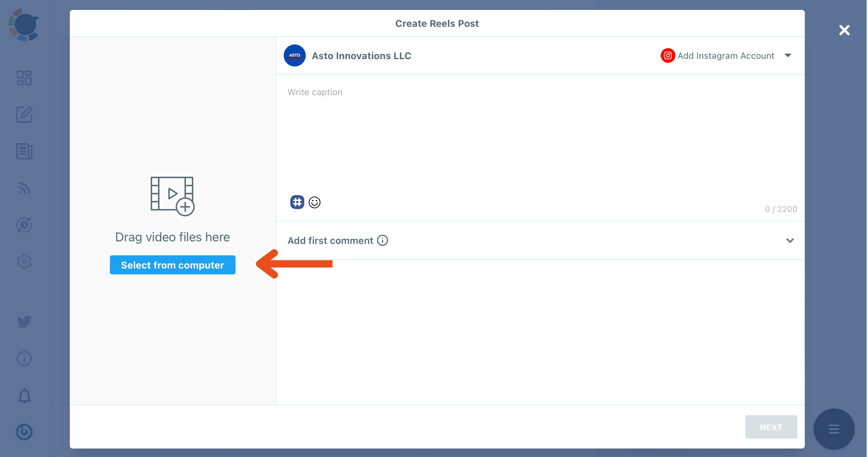
Task: Open the emoji picker for the caption
Action: [315, 202]
